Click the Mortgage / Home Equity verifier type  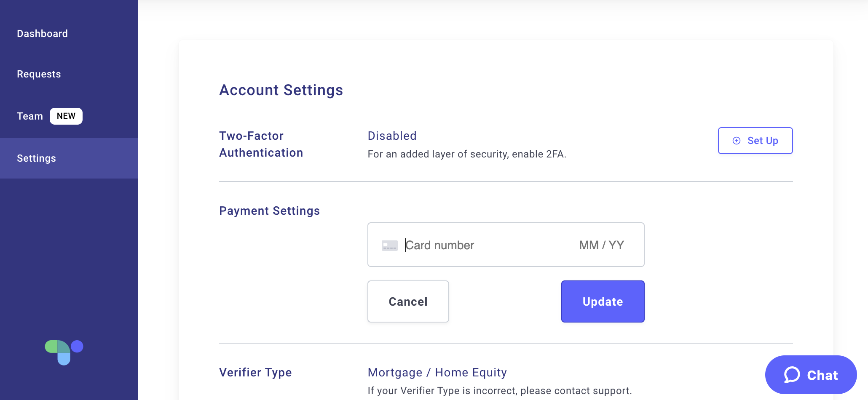pos(437,372)
